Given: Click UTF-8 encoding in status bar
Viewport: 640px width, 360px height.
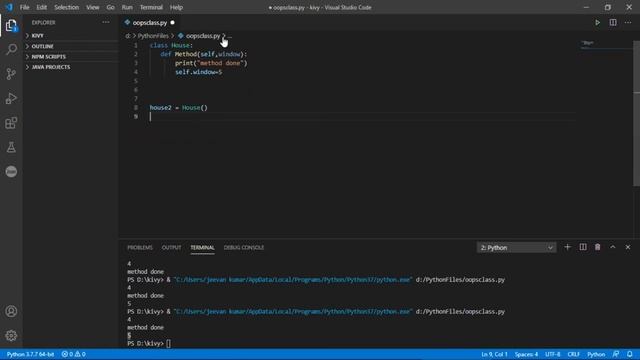Looking at the screenshot, I should [553, 354].
